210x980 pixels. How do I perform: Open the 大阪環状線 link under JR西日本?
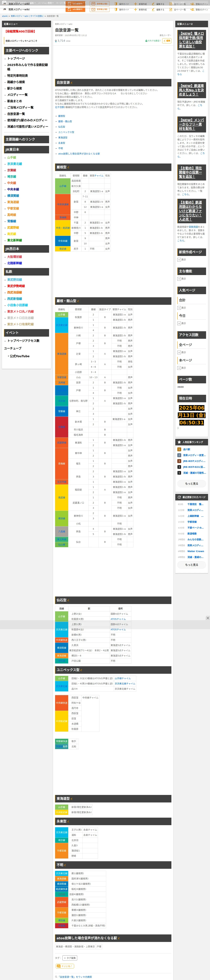point(15,257)
